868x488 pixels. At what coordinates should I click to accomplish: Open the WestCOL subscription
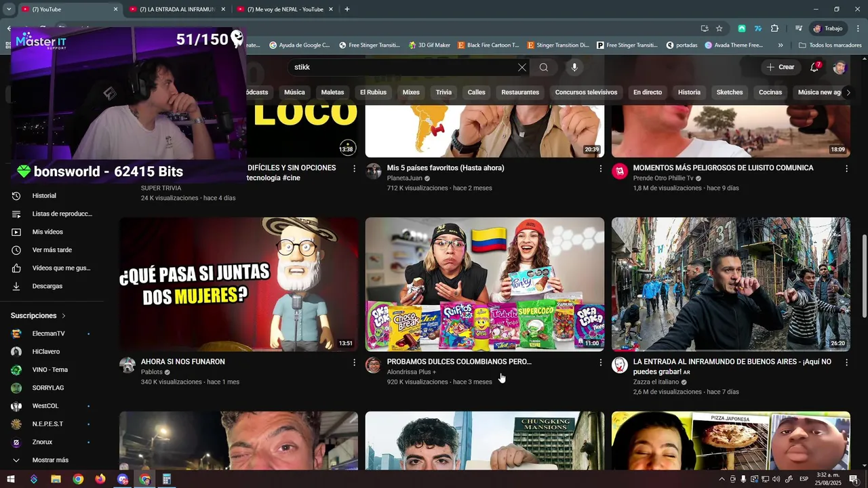pyautogui.click(x=52, y=406)
